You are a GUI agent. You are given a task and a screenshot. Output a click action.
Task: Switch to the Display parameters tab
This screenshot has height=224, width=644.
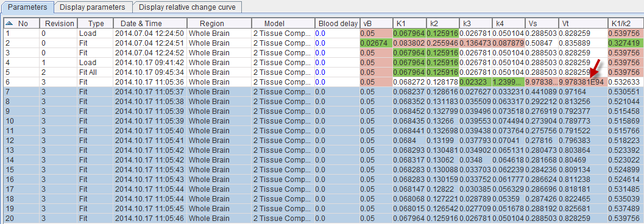[93, 7]
